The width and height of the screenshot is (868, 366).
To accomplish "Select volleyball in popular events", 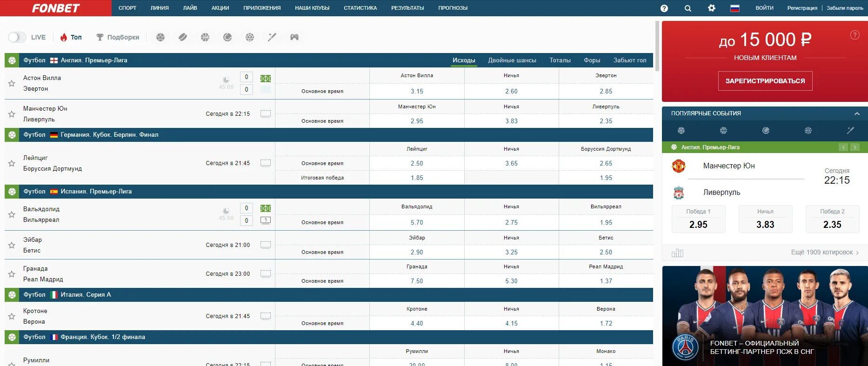I will tap(808, 131).
